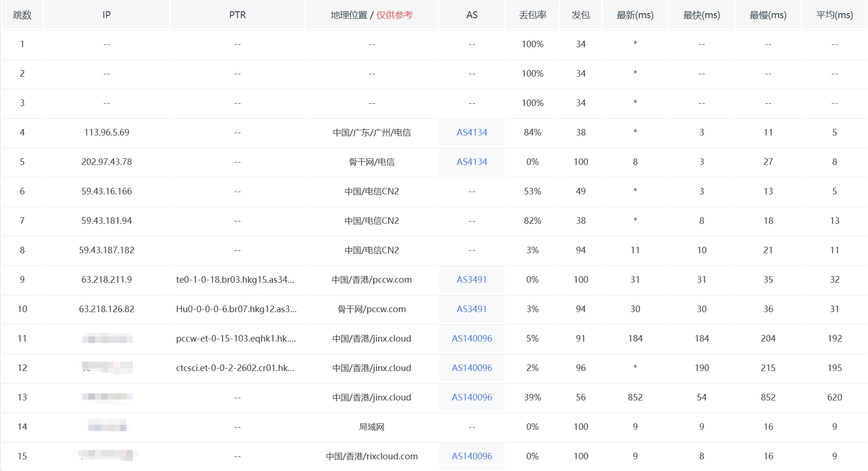868x471 pixels.
Task: Click the blurred IP in hop 11 row
Action: coord(108,338)
